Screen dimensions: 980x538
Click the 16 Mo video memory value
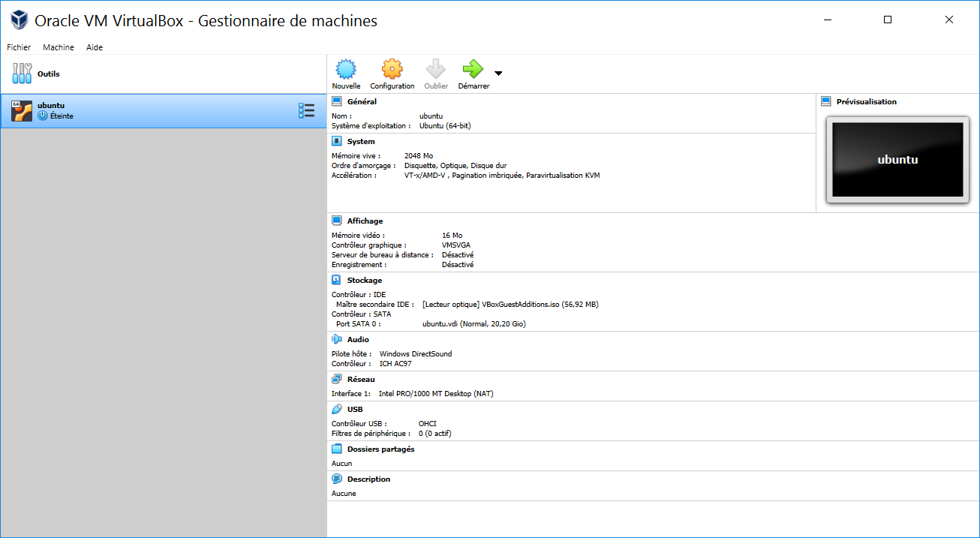point(452,235)
